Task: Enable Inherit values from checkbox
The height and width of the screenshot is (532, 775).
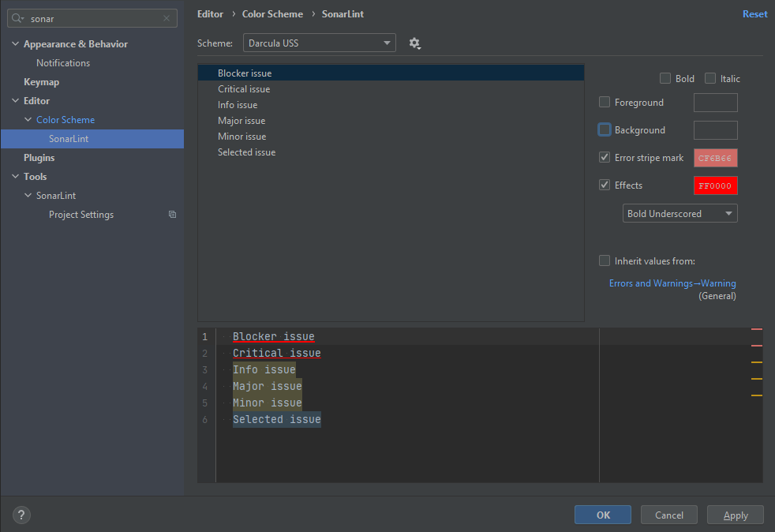Action: [x=605, y=260]
